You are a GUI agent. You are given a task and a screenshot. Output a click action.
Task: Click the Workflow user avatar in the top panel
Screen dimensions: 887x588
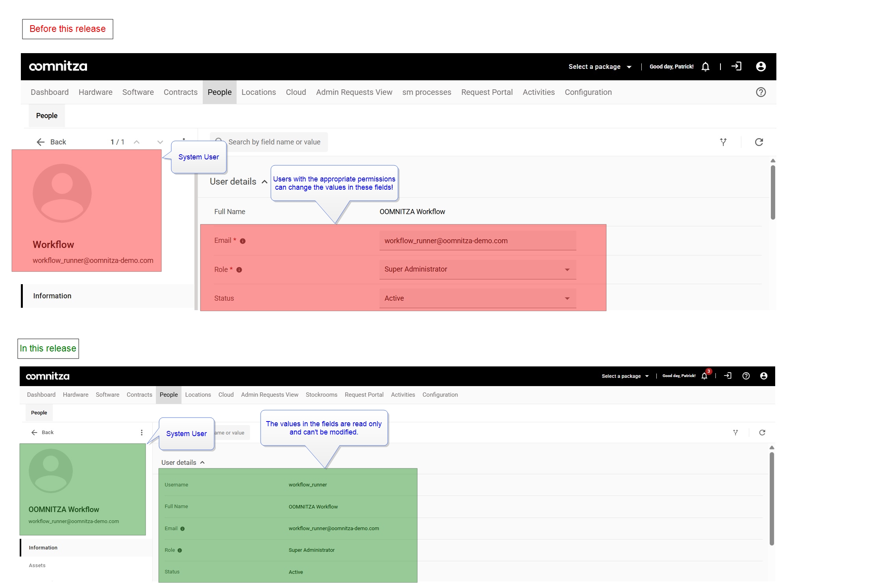62,193
